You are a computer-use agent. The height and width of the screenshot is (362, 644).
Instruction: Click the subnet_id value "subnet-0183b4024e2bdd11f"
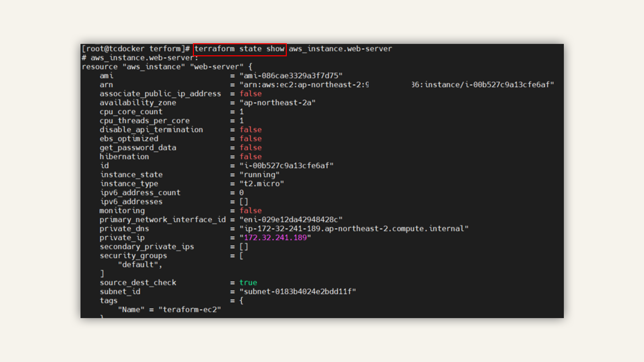(298, 292)
